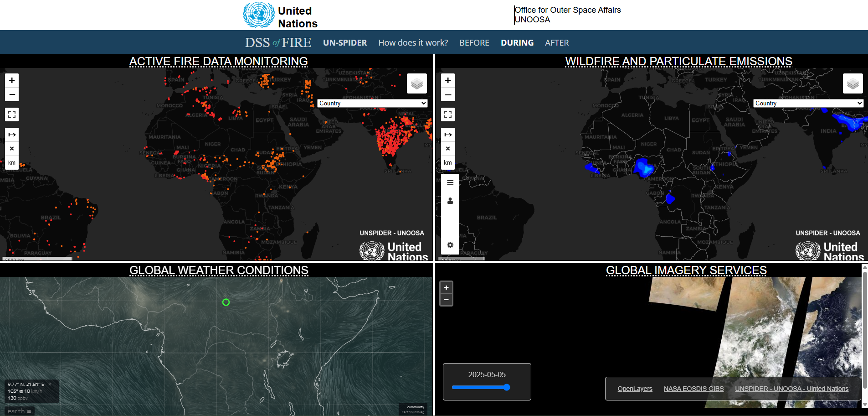Click the scrollbar down arrow

(865, 404)
